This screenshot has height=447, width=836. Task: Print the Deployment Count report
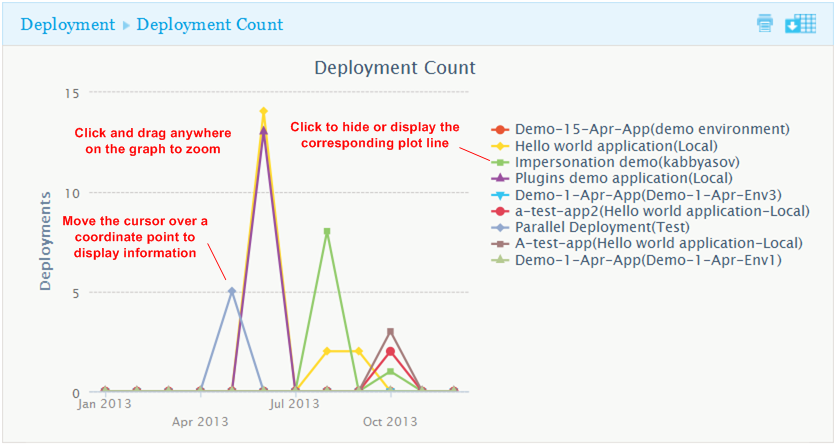tap(765, 24)
